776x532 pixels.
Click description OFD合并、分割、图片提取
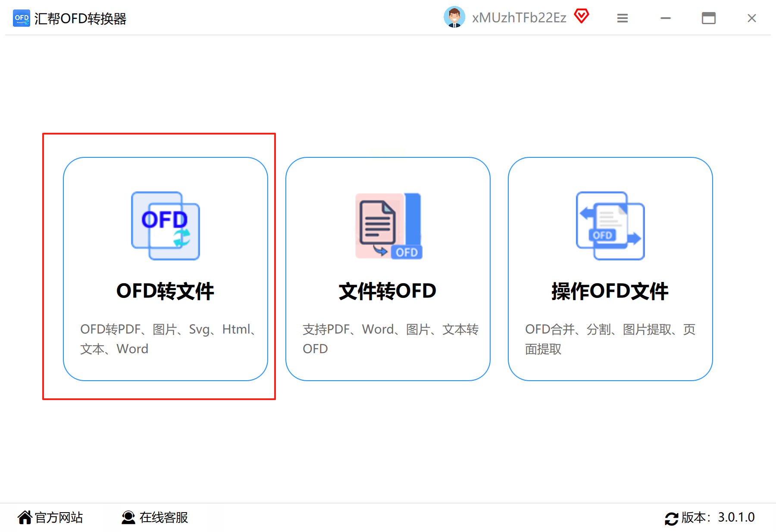click(x=610, y=339)
